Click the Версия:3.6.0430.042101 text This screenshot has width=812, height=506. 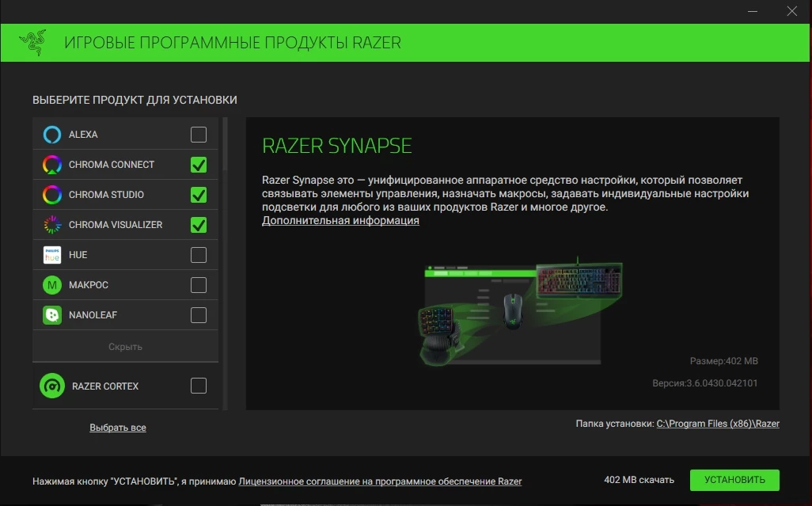(x=705, y=383)
